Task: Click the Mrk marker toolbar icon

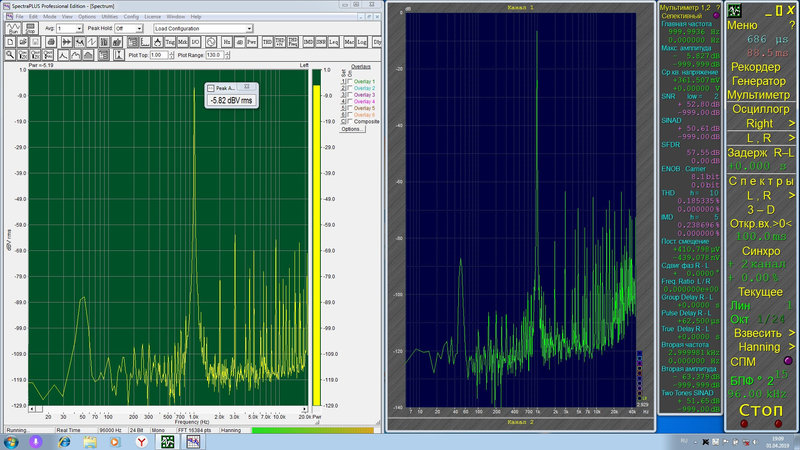Action: pyautogui.click(x=183, y=42)
